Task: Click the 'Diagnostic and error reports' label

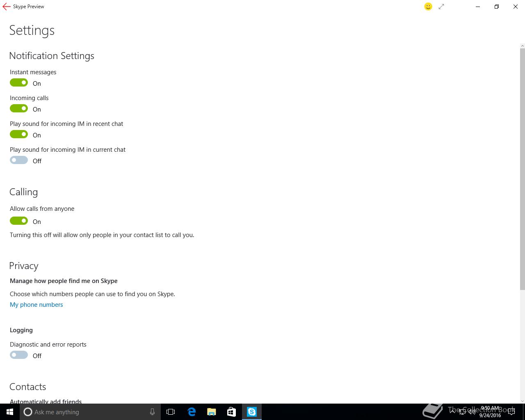Action: pos(48,345)
